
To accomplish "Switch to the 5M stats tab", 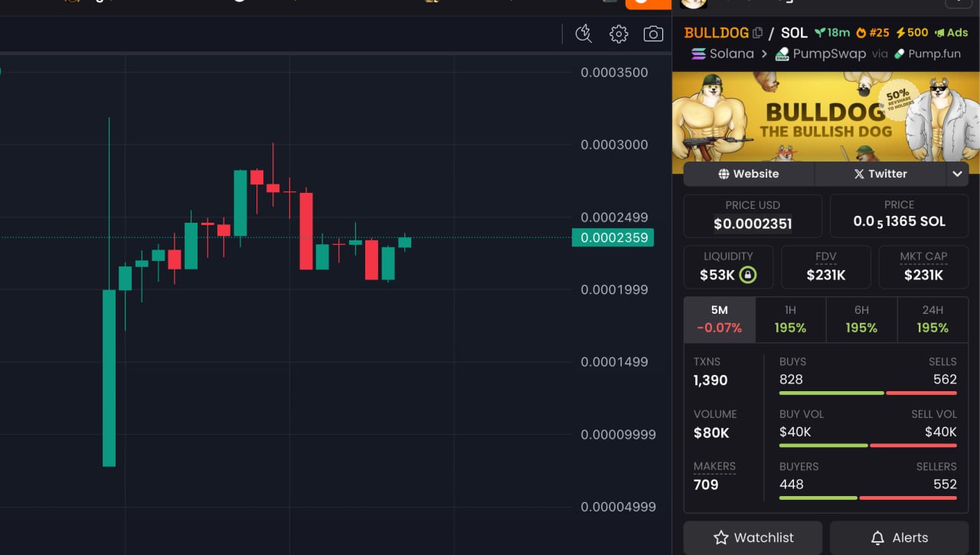I will tap(719, 319).
